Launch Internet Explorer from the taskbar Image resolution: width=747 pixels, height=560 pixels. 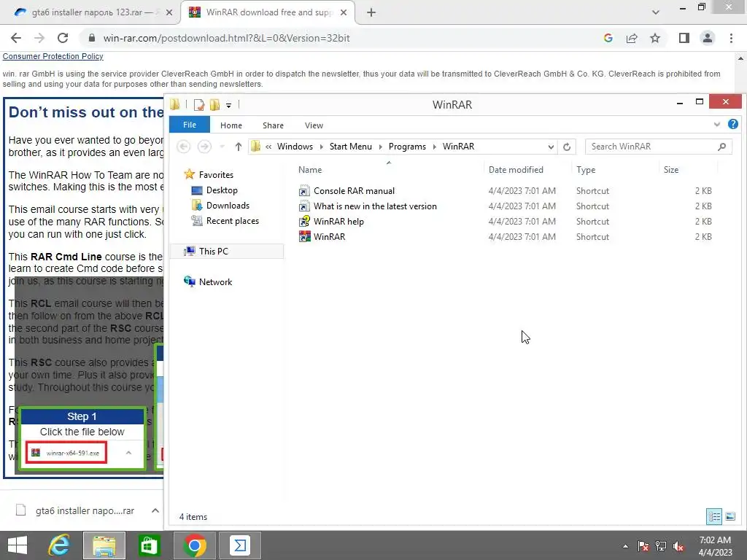click(60, 545)
